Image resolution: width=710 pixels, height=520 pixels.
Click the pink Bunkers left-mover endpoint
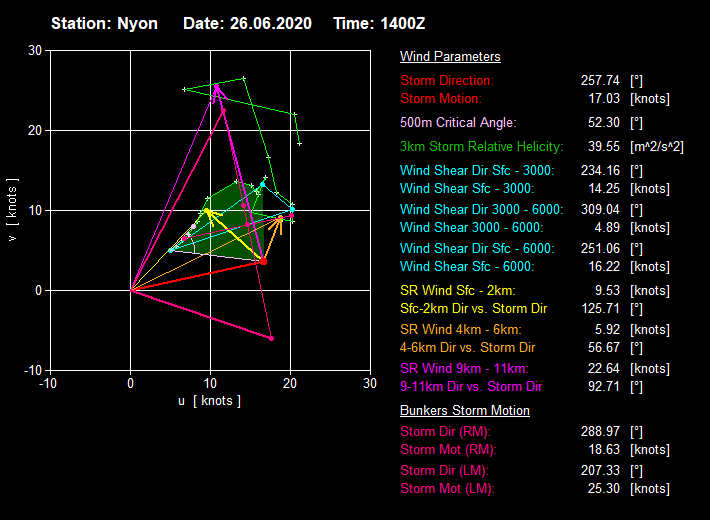271,338
